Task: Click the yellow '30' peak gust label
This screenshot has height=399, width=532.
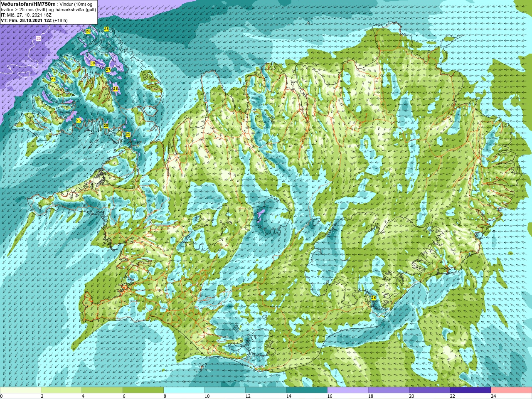Action: pyautogui.click(x=93, y=63)
